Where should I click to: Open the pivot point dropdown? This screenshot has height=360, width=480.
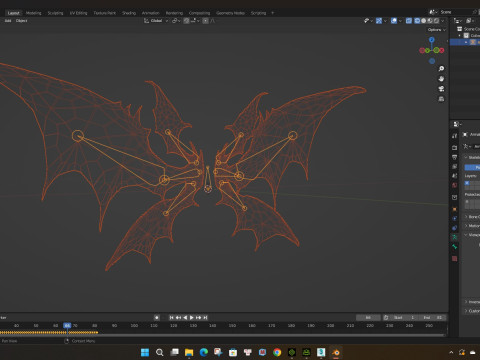(176, 21)
